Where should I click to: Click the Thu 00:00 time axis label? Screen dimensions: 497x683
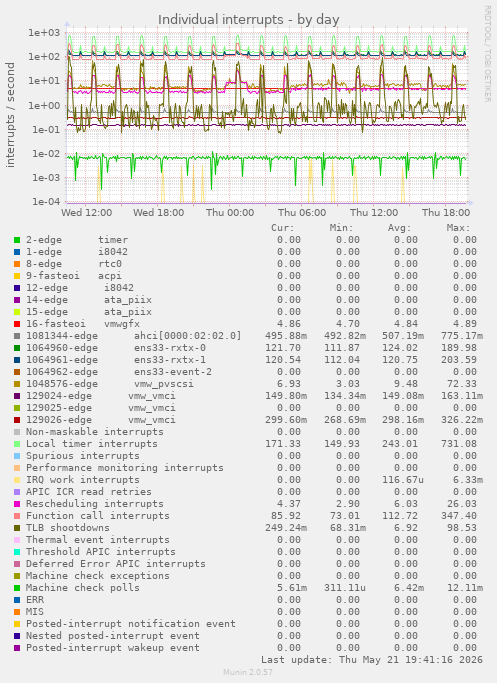click(230, 213)
